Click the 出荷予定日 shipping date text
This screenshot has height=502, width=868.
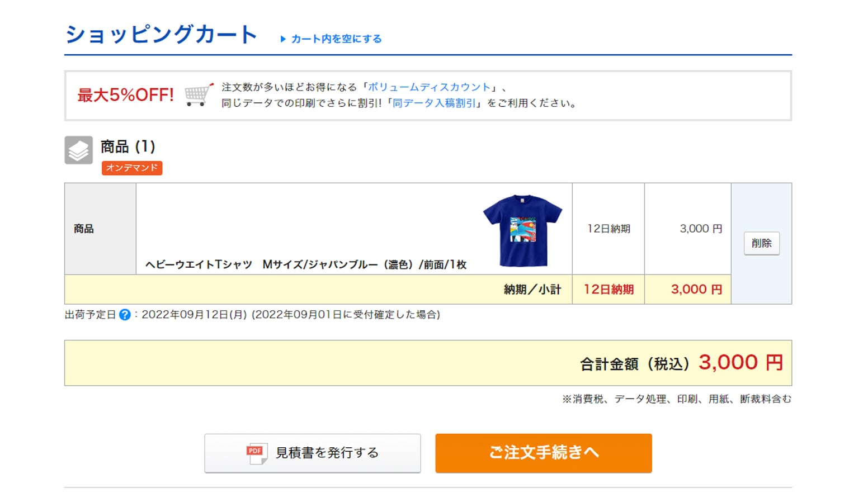pyautogui.click(x=89, y=315)
